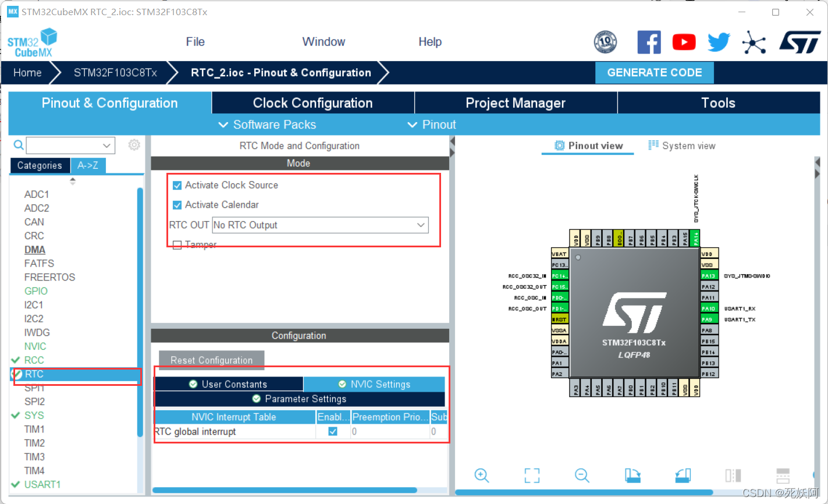Click RTC interrupt Preemption Priority cell

tap(390, 432)
